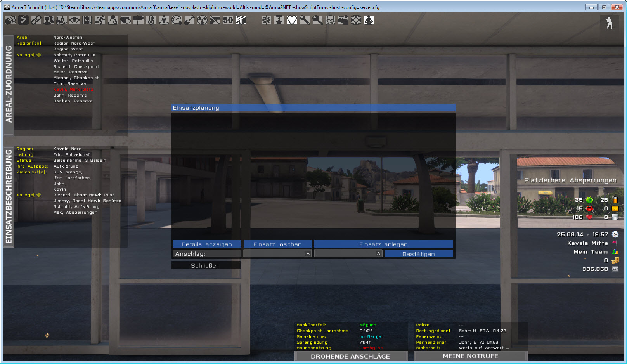
Task: Click the highlighted white heart icon
Action: [292, 20]
